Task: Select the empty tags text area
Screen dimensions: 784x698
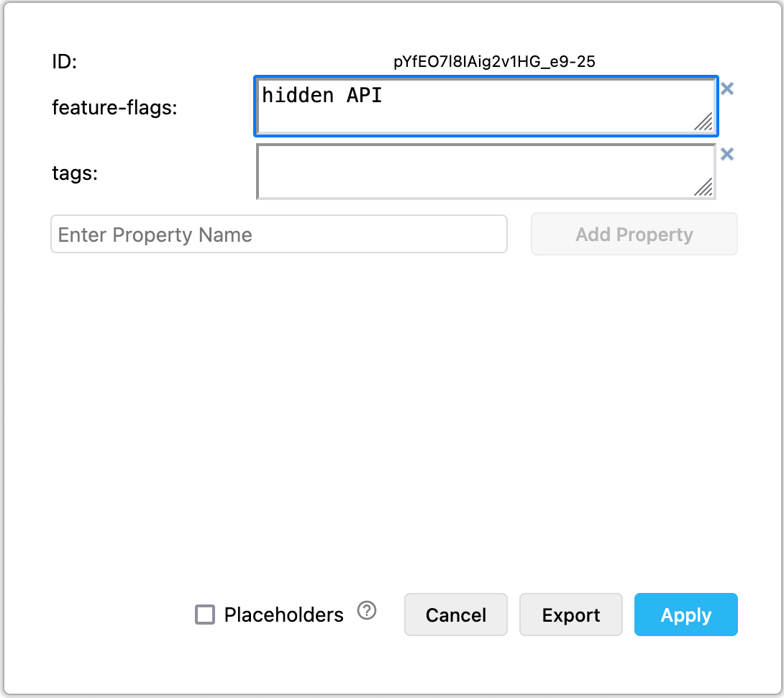Action: [486, 171]
